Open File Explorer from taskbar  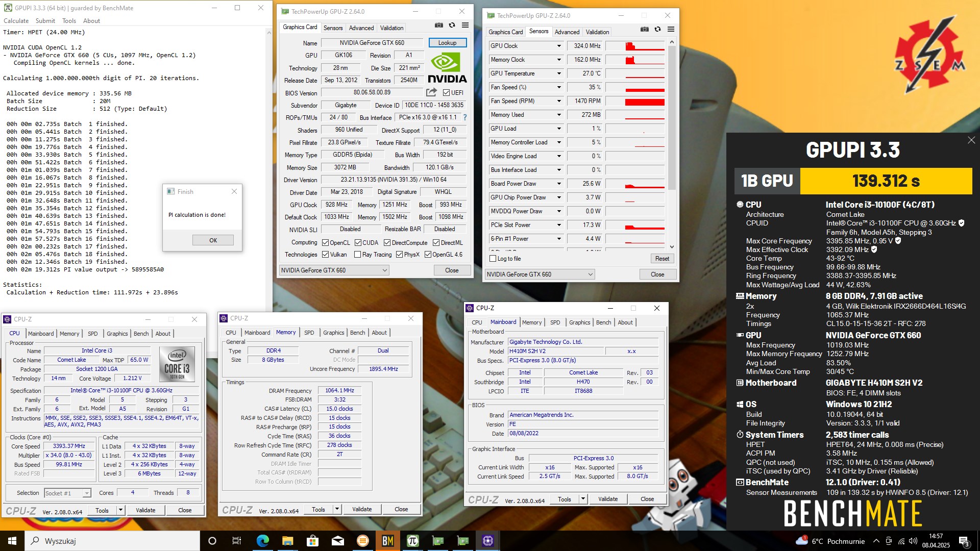pyautogui.click(x=287, y=541)
